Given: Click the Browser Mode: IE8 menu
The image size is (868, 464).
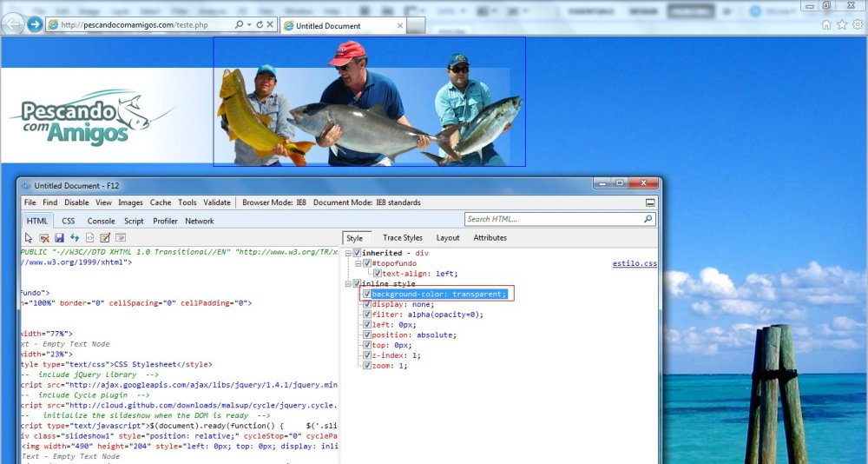Looking at the screenshot, I should pos(274,202).
